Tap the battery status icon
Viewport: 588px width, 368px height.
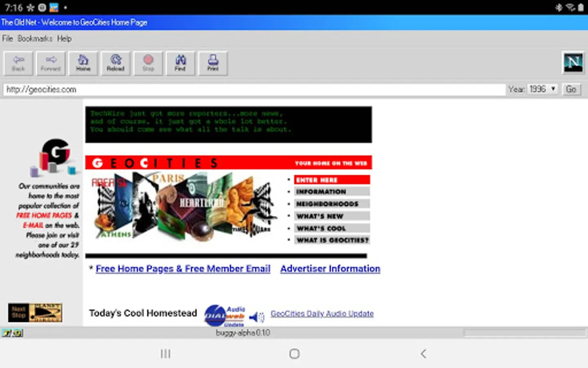pos(581,7)
